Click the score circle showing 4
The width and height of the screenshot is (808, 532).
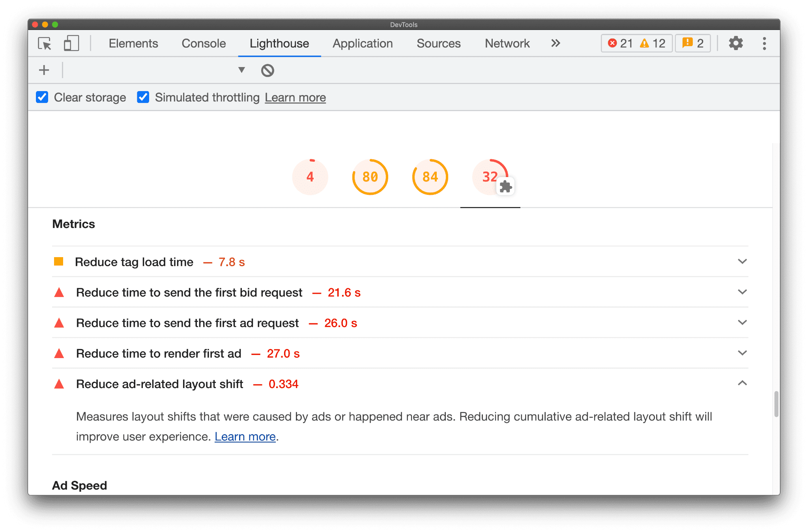point(310,176)
